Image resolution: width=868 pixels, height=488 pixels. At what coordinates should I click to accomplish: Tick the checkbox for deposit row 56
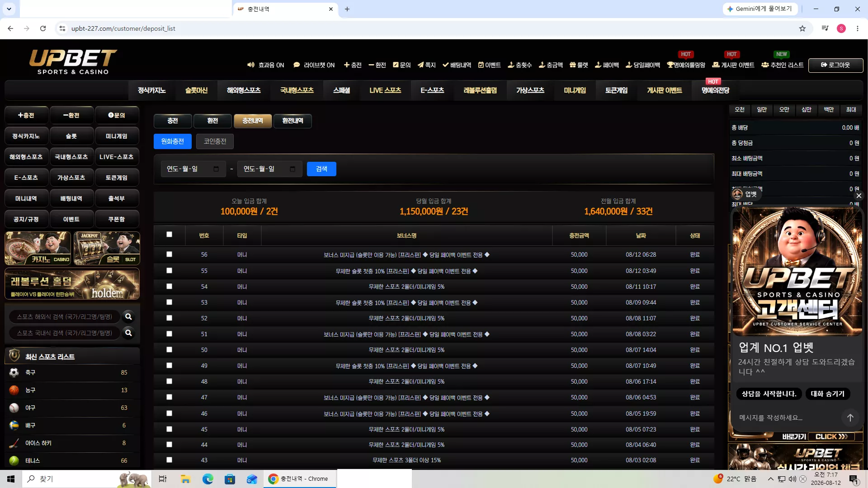tap(169, 254)
